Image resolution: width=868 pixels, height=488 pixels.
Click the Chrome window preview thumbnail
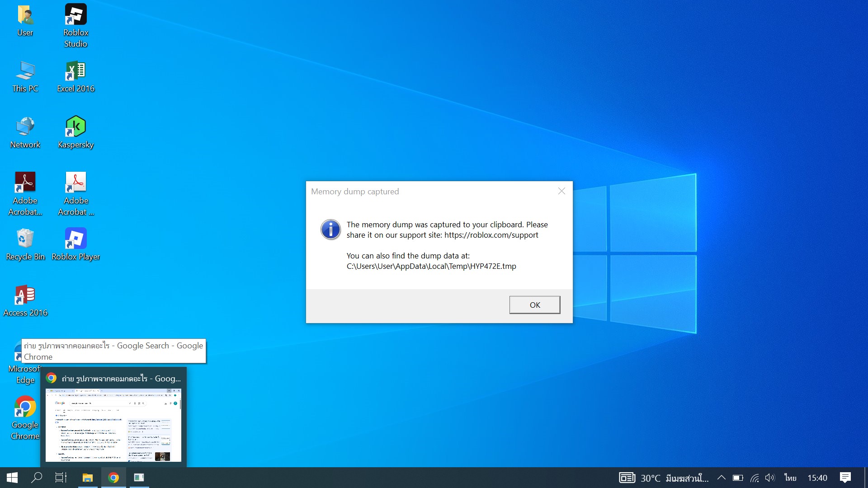[113, 425]
